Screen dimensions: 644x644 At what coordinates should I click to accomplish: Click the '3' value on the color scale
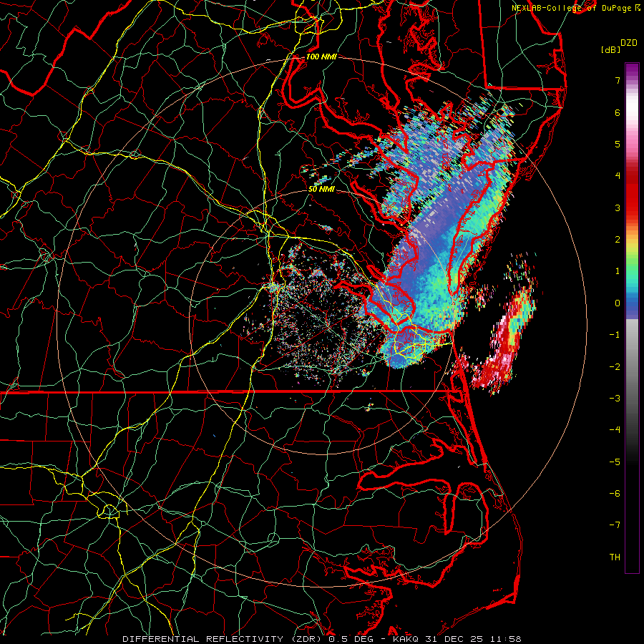(x=618, y=208)
